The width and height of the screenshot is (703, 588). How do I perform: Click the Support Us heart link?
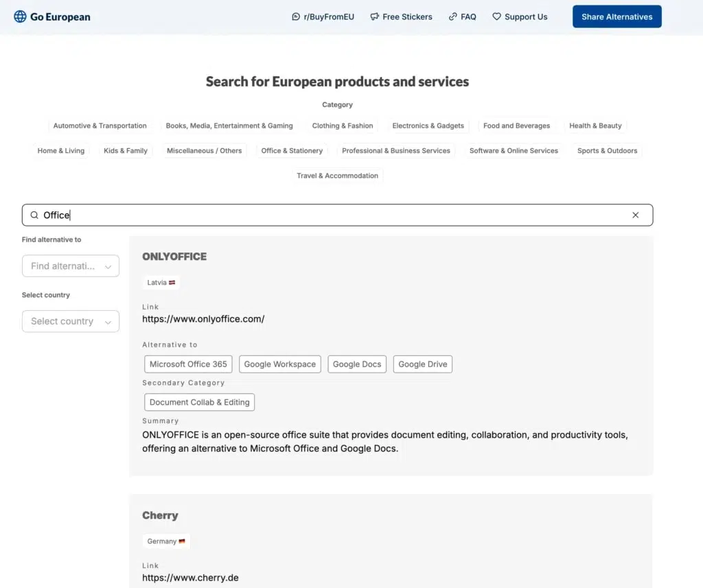(520, 16)
